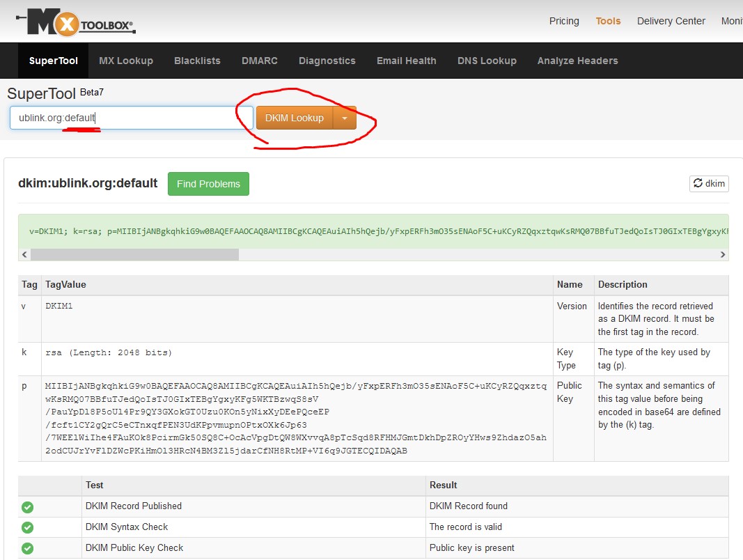Expand the DKIM Lookup dropdown arrow
Screen dimensions: 743x560
pos(345,118)
